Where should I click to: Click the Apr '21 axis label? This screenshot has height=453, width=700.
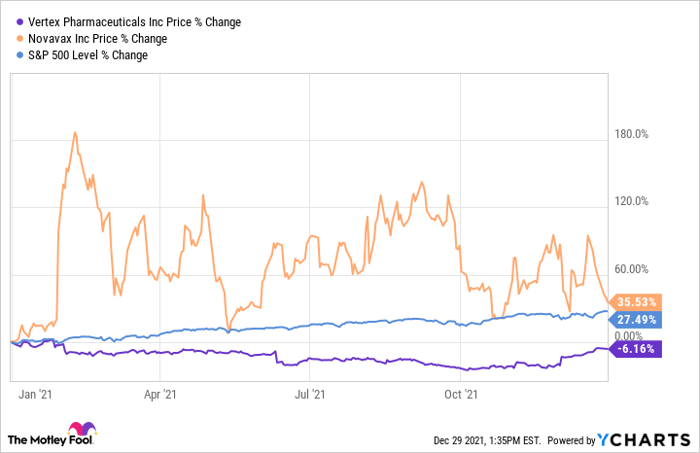pyautogui.click(x=162, y=395)
